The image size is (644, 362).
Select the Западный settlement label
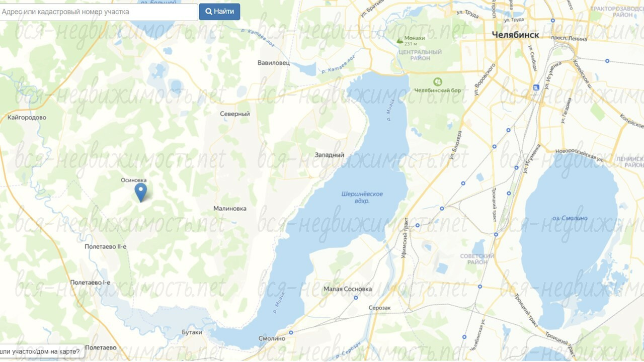click(330, 155)
